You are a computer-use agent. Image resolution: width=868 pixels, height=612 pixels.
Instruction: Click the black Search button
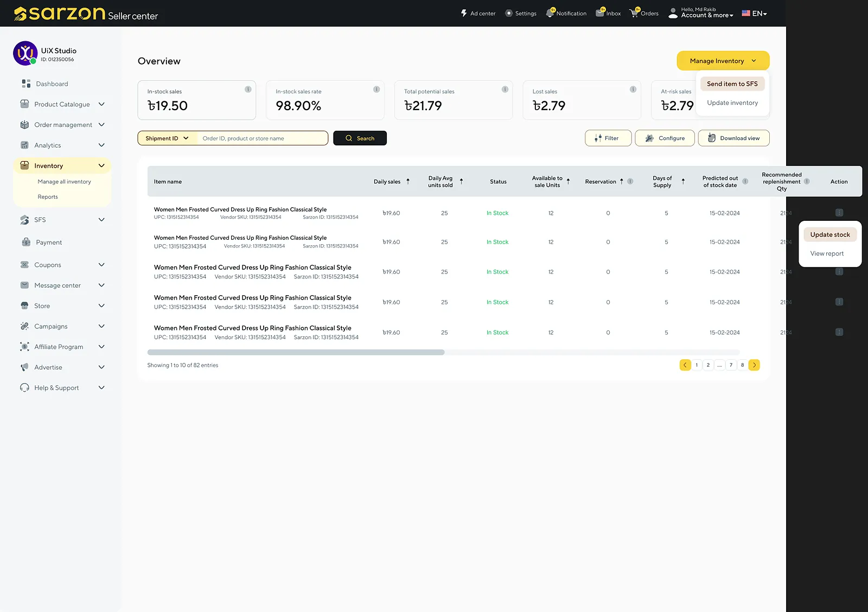pos(360,138)
